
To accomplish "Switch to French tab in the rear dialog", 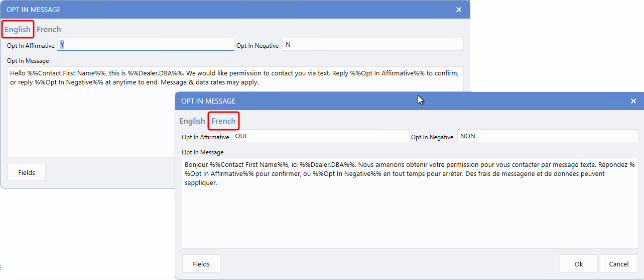I will pos(49,30).
